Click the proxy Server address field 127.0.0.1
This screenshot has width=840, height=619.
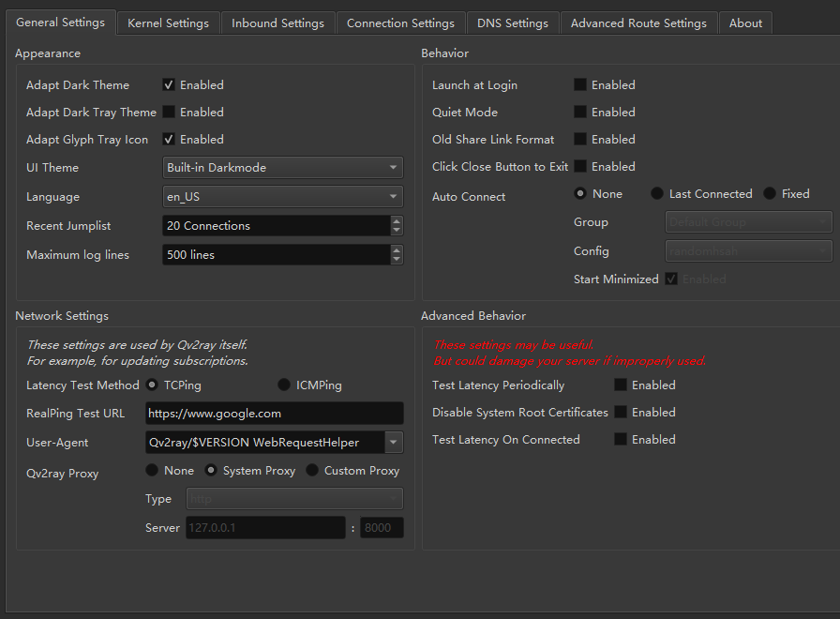(x=265, y=527)
